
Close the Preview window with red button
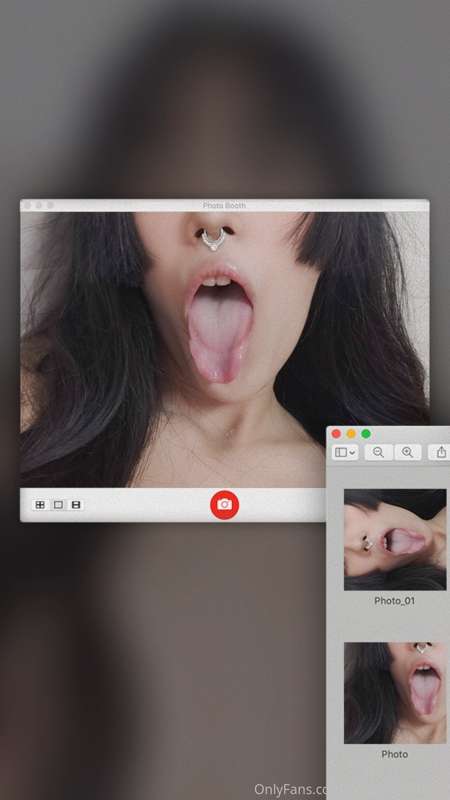336,434
